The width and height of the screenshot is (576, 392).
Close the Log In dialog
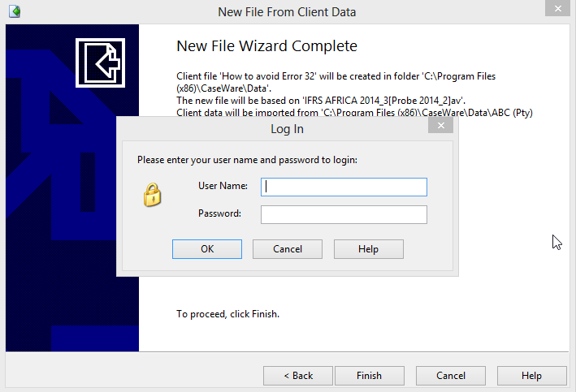(x=440, y=126)
